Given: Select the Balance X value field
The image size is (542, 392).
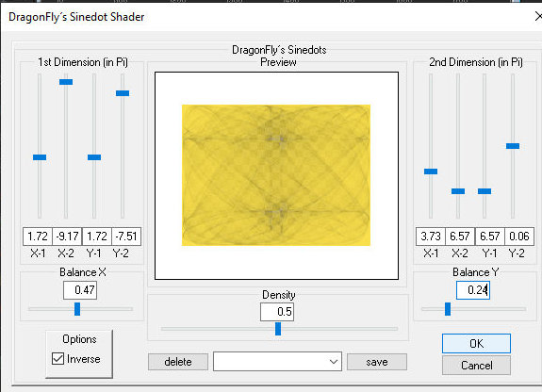Looking at the screenshot, I should click(x=80, y=290).
